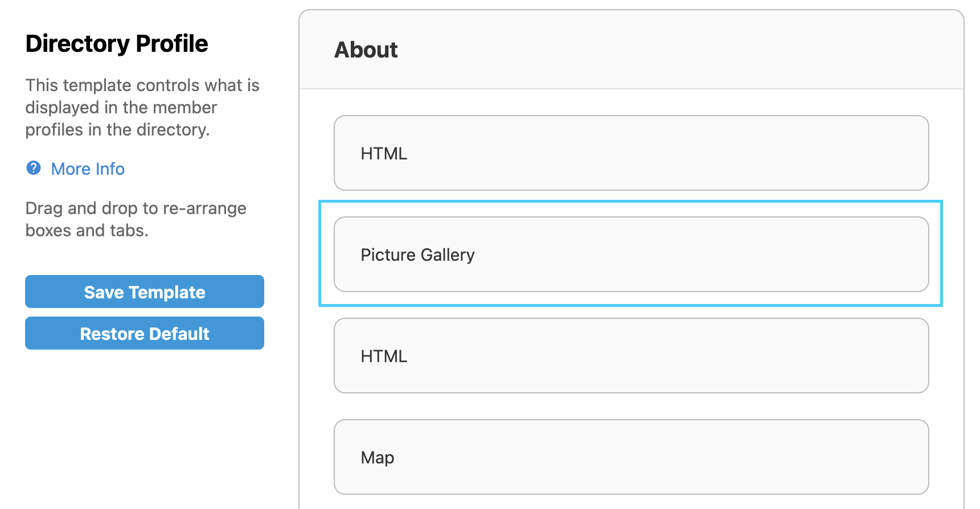Click the "Map" label text
Screen dimensions: 980x509
coord(378,457)
